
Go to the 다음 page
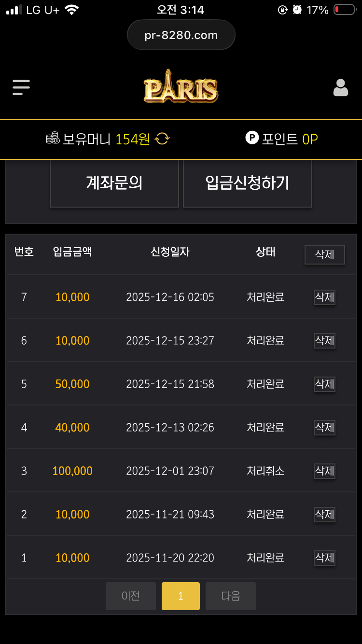click(231, 596)
